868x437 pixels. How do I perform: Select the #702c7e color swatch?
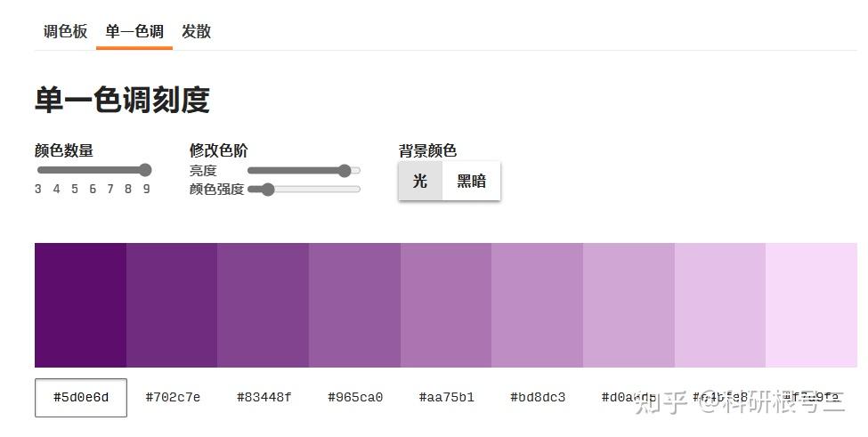[172, 304]
